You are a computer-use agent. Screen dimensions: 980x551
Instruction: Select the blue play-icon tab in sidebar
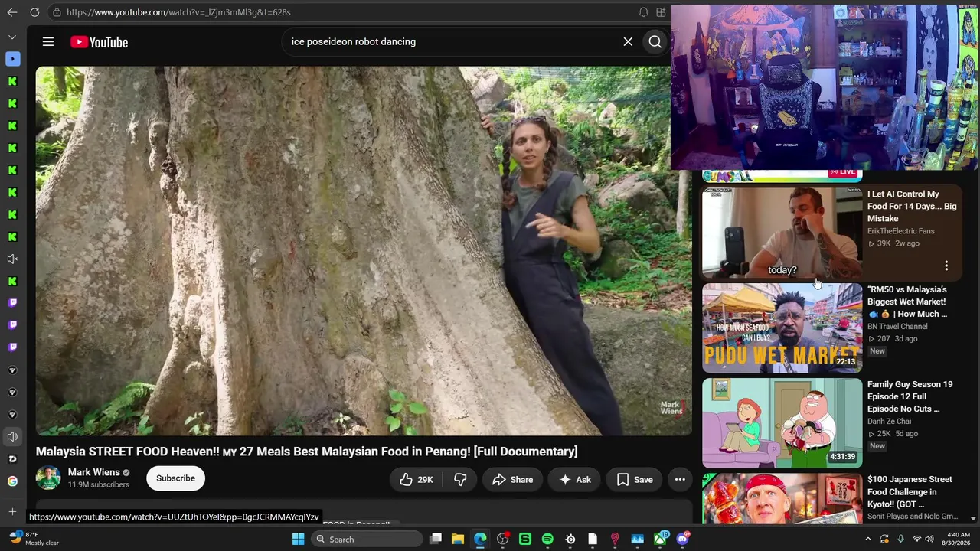(12, 59)
